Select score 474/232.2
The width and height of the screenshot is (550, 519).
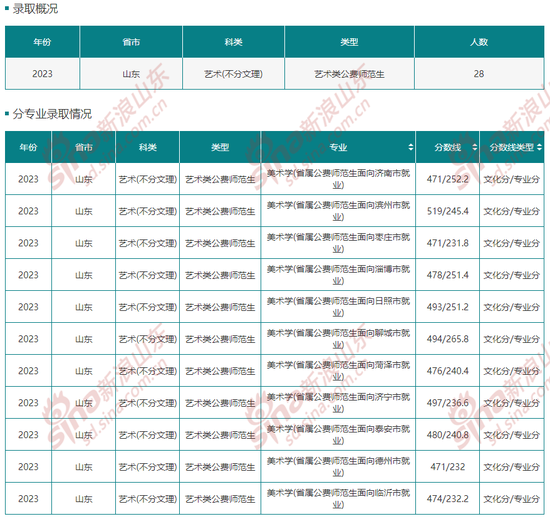pos(448,499)
